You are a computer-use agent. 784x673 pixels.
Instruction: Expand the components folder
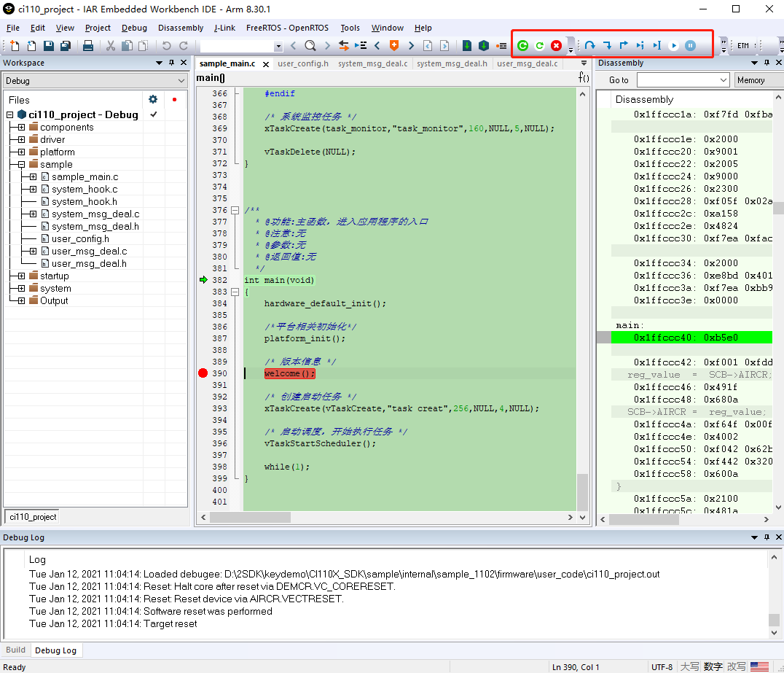click(21, 127)
